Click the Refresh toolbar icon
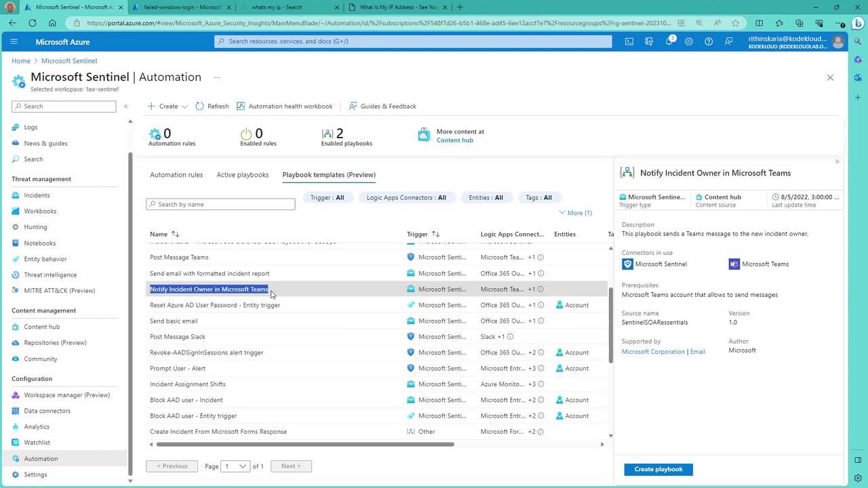Image resolution: width=868 pixels, height=488 pixels. tap(212, 106)
